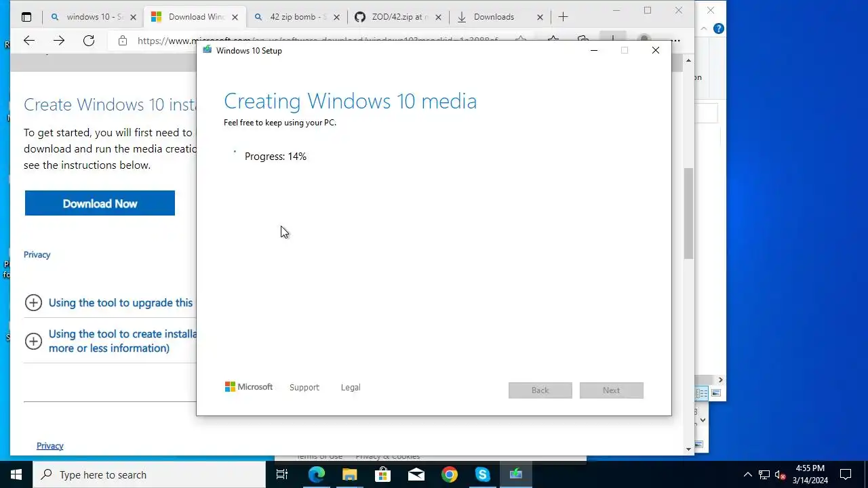Click the 'Progress: 14%' status text
Image resolution: width=868 pixels, height=488 pixels.
[x=275, y=157]
